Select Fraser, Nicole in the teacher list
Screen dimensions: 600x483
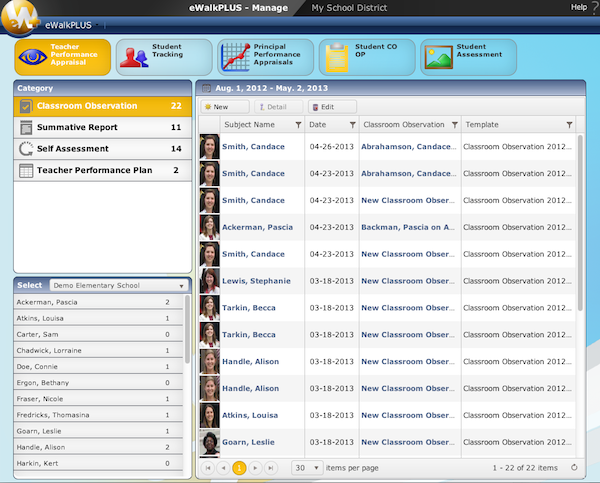coord(98,399)
